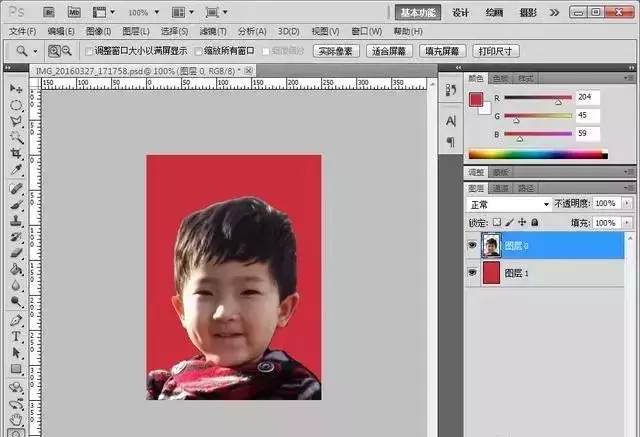The width and height of the screenshot is (640, 437).
Task: Select the Polygonal Lasso tool
Action: (16, 121)
